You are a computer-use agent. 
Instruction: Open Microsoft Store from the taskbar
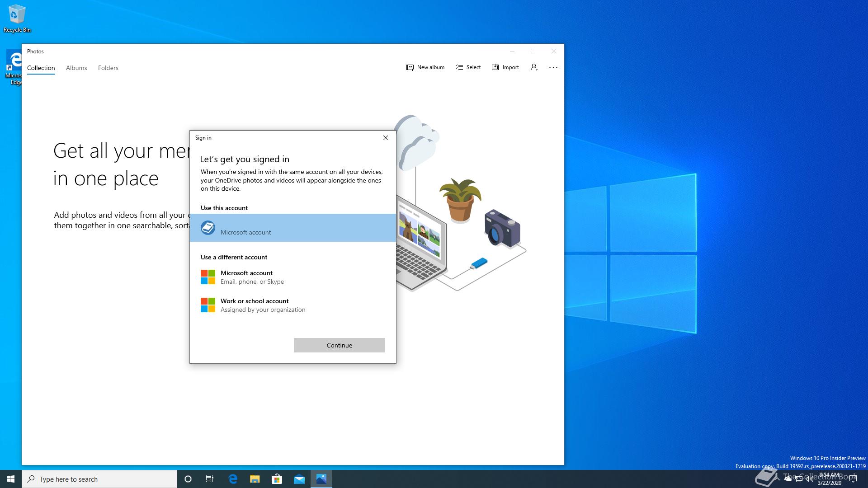point(277,479)
